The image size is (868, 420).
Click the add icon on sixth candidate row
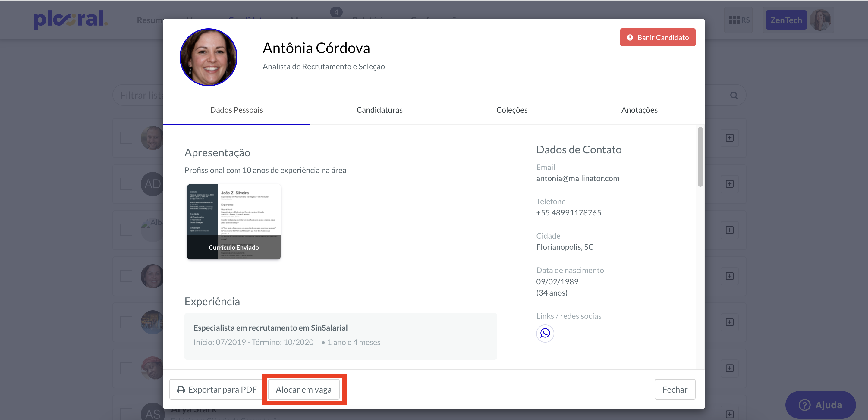tap(729, 368)
